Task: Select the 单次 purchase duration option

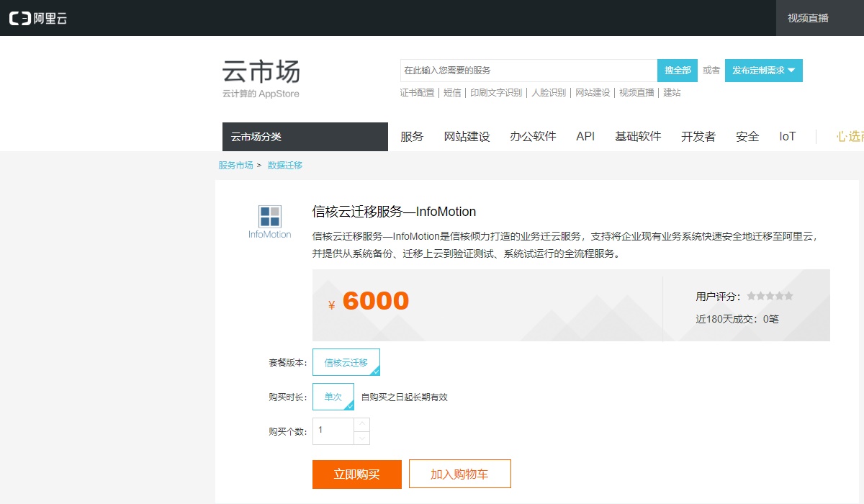Action: [x=333, y=397]
